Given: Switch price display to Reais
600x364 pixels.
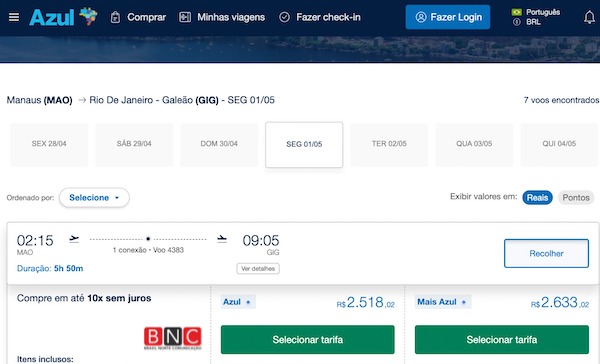Looking at the screenshot, I should coord(537,198).
